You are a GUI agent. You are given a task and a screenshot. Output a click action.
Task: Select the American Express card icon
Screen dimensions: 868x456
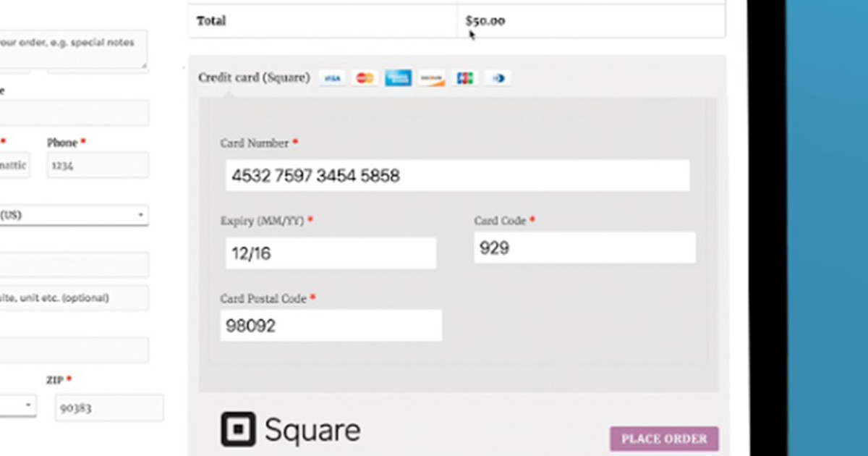(x=398, y=77)
